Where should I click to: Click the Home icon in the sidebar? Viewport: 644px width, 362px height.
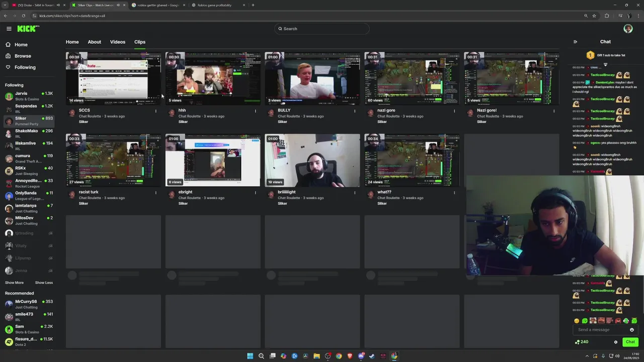click(8, 45)
